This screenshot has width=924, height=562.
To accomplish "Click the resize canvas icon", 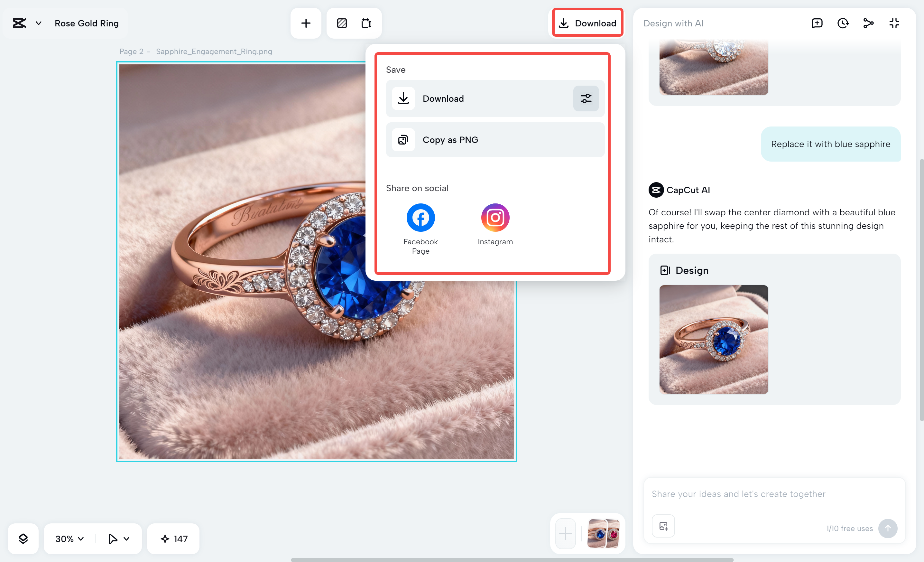I will click(x=366, y=23).
